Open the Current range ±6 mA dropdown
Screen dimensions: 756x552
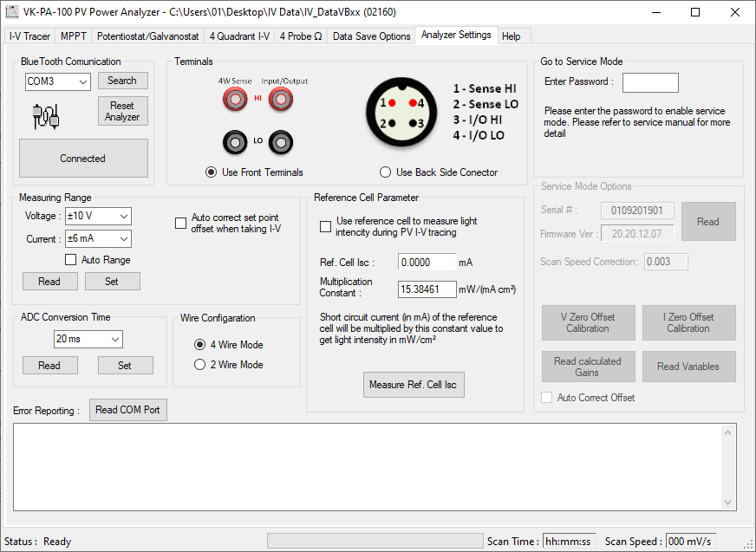point(98,238)
